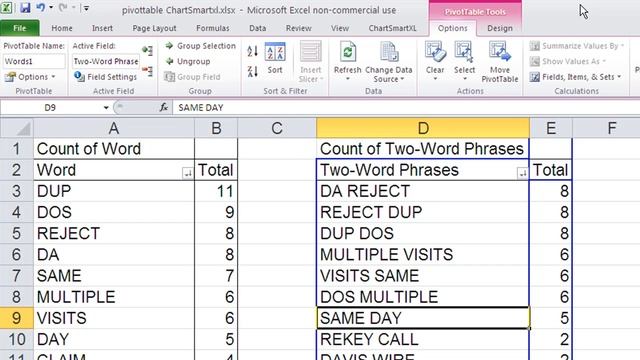Click Move PivotTable
Viewport: 640px width, 360px height.
click(500, 62)
